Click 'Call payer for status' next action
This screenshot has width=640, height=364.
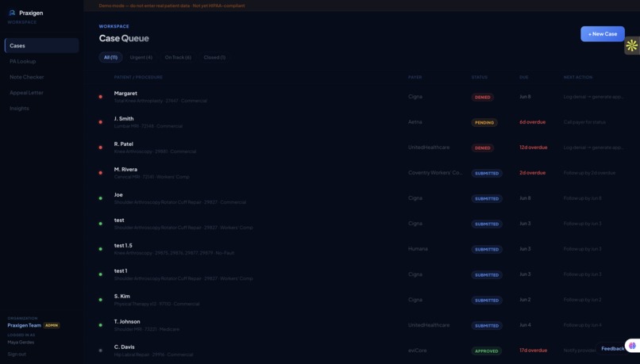(x=584, y=122)
